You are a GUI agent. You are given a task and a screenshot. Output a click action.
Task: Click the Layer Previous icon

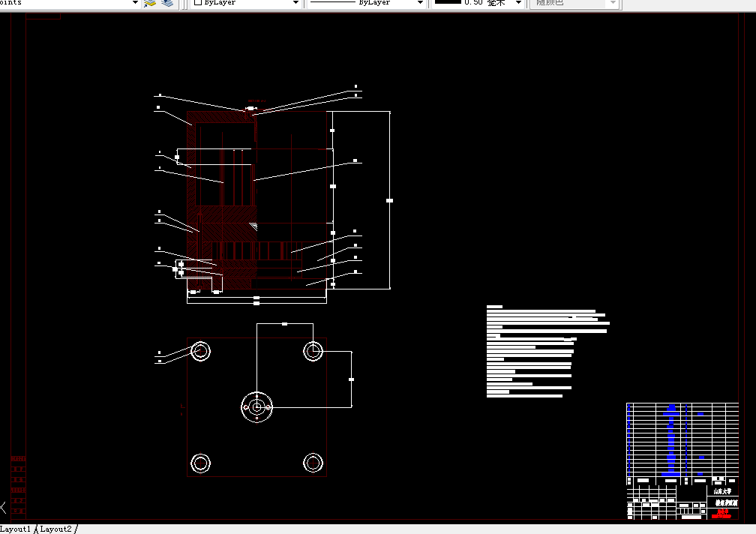167,3
